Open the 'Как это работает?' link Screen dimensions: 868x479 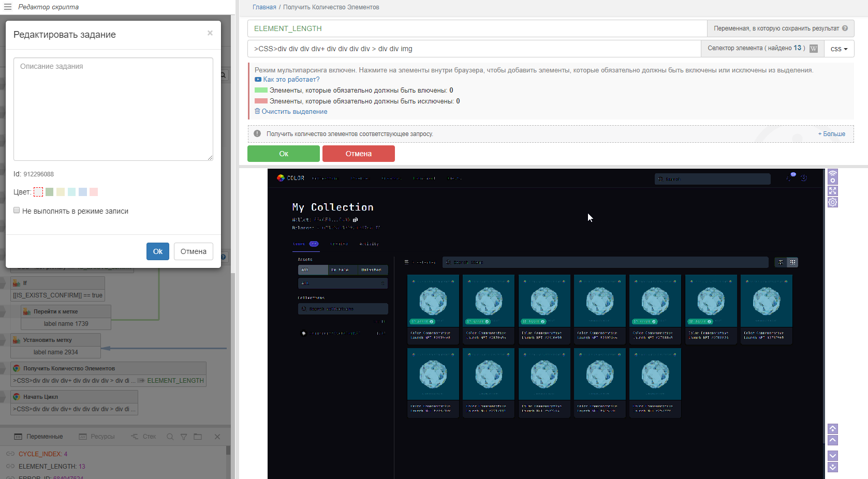(x=291, y=80)
